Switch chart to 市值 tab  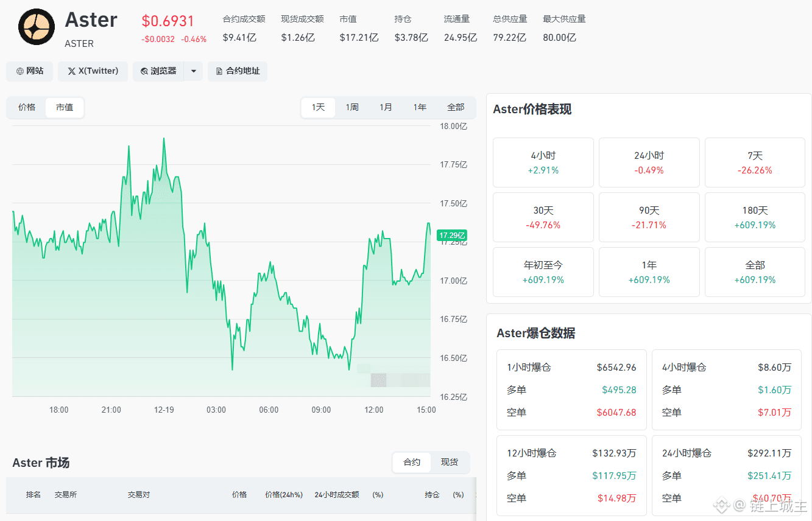click(65, 107)
